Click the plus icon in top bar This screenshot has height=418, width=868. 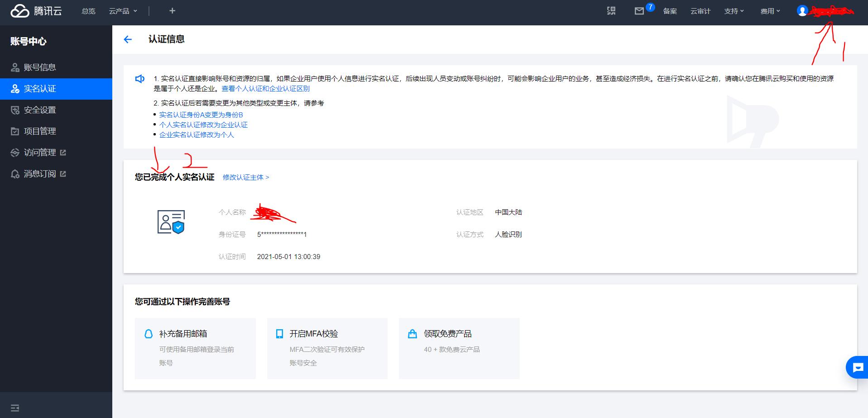pyautogui.click(x=172, y=11)
